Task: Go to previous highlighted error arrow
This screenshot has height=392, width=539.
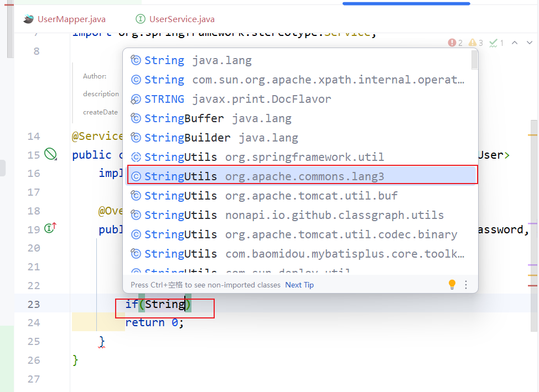Action: click(515, 43)
